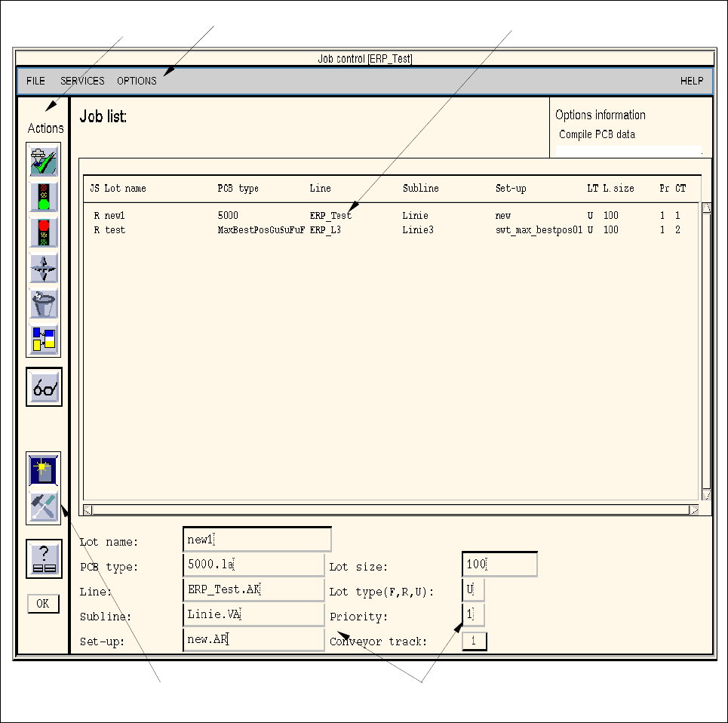Click the Priority input field
The image size is (728, 723).
(473, 614)
